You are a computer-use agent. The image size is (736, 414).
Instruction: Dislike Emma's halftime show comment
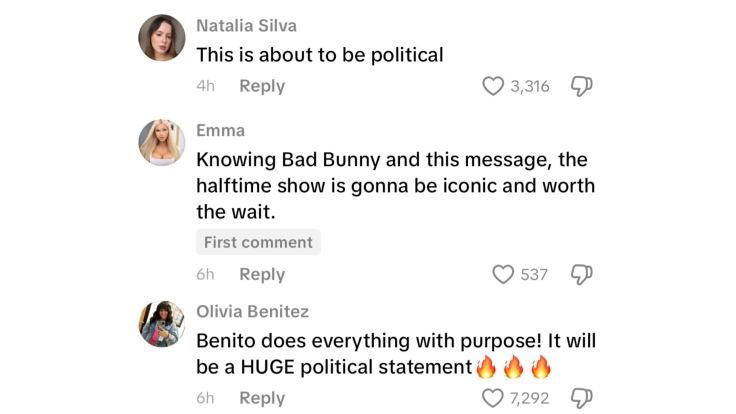point(581,274)
